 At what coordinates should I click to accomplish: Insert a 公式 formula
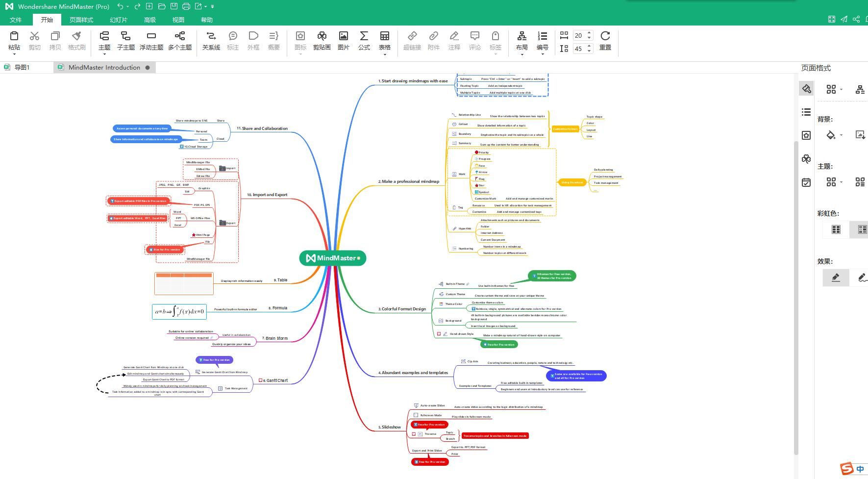[x=364, y=40]
